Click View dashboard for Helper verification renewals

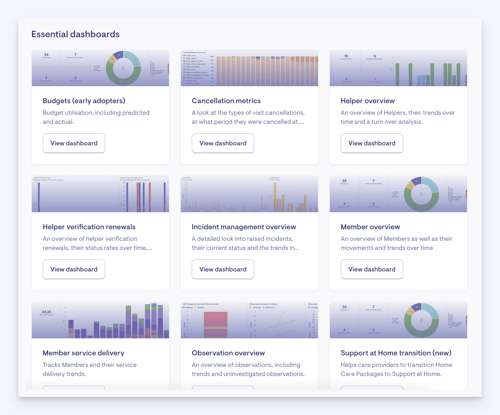tap(74, 269)
